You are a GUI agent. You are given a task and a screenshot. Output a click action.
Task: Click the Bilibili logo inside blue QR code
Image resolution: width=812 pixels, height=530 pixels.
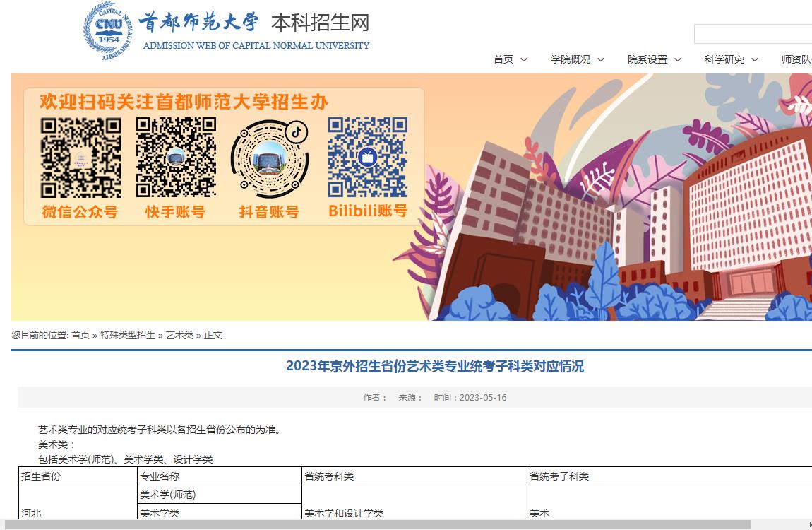coord(367,156)
